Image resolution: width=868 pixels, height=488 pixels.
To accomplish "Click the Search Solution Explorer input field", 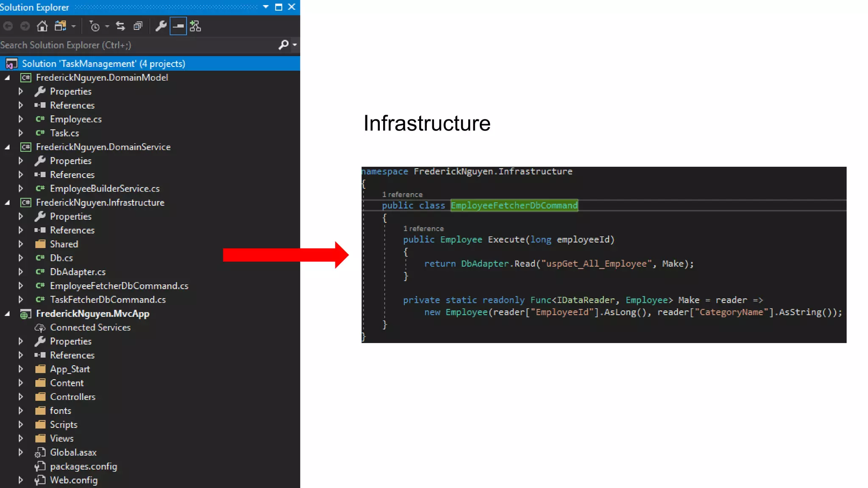I will pos(138,45).
